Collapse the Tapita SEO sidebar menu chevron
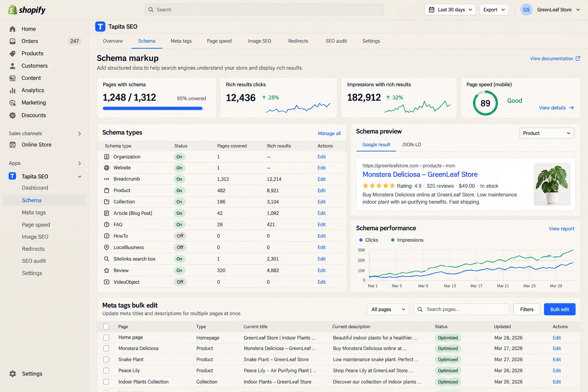588x392 pixels. pos(79,177)
